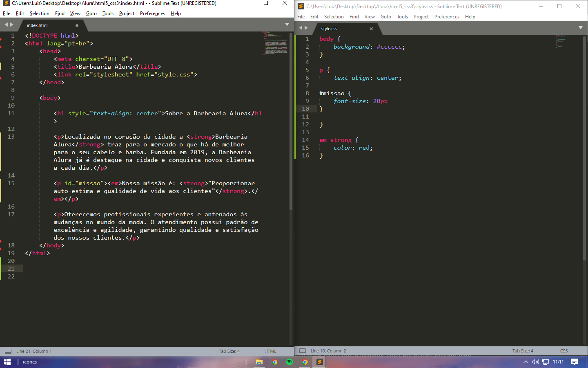The height and width of the screenshot is (368, 588).
Task: Show hidden system tray icons
Action: coord(526,362)
